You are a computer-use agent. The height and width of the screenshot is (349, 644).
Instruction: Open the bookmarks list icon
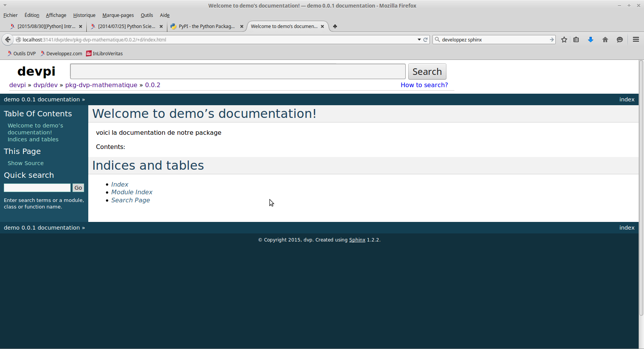pos(576,40)
